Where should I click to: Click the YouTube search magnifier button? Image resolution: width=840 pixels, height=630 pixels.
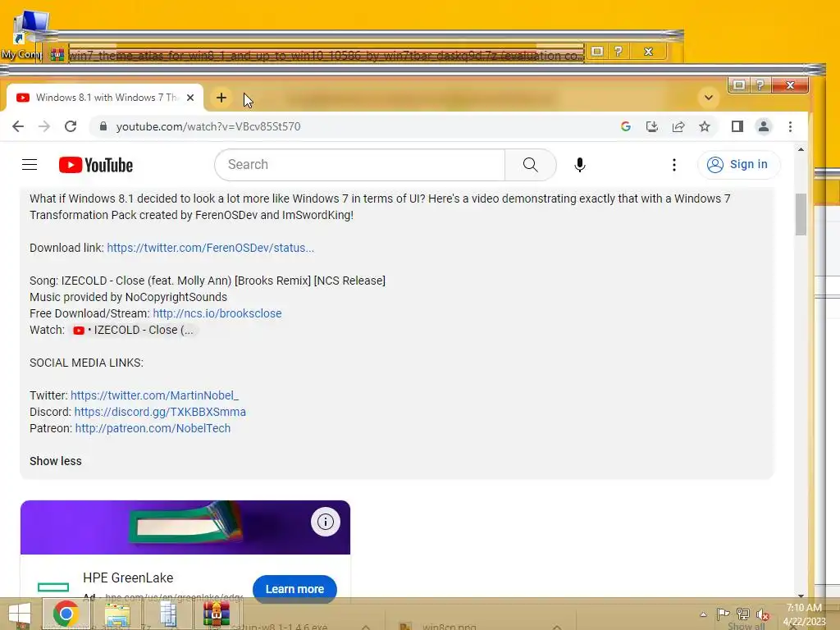coord(531,164)
